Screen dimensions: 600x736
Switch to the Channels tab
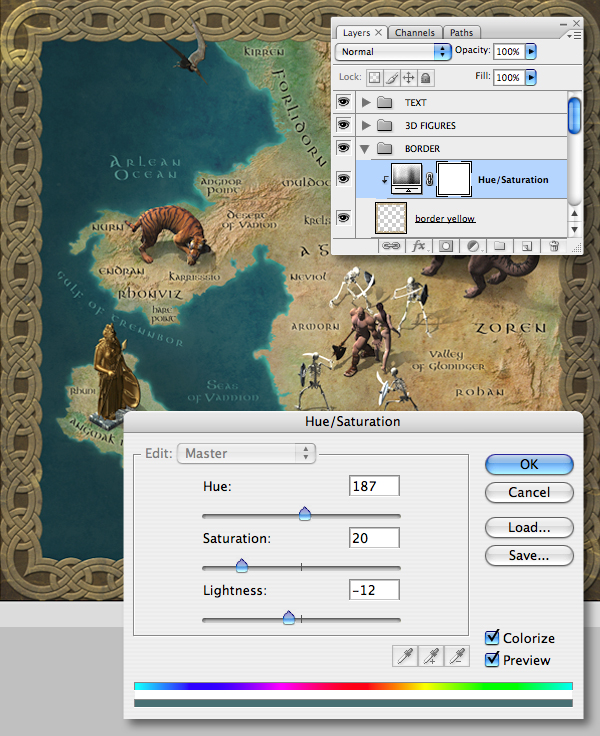[415, 33]
